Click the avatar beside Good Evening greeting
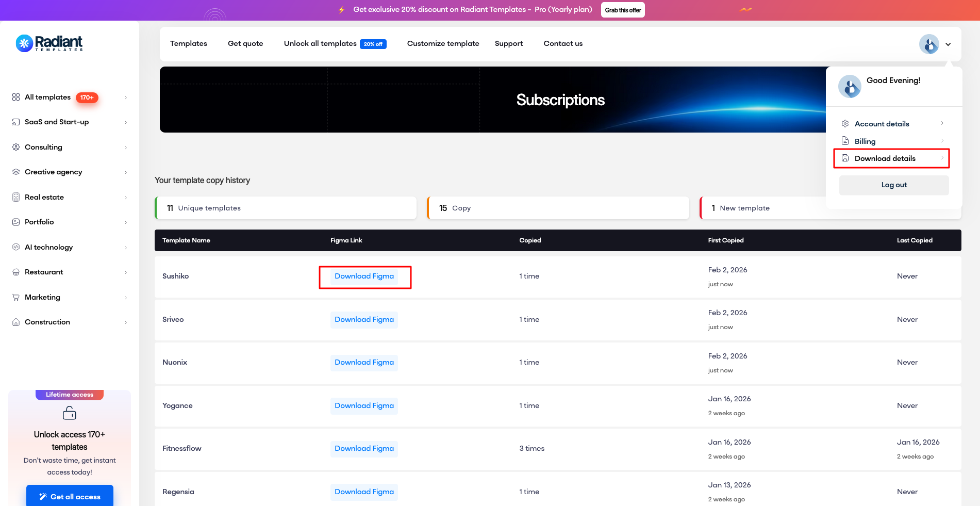Image resolution: width=980 pixels, height=506 pixels. (850, 86)
